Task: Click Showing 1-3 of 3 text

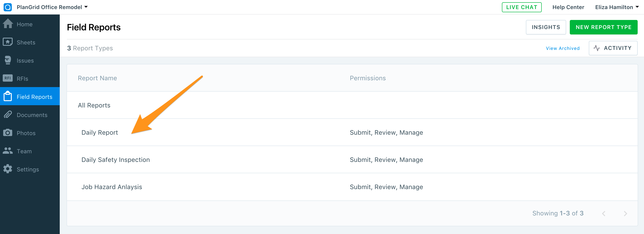Action: [x=558, y=213]
